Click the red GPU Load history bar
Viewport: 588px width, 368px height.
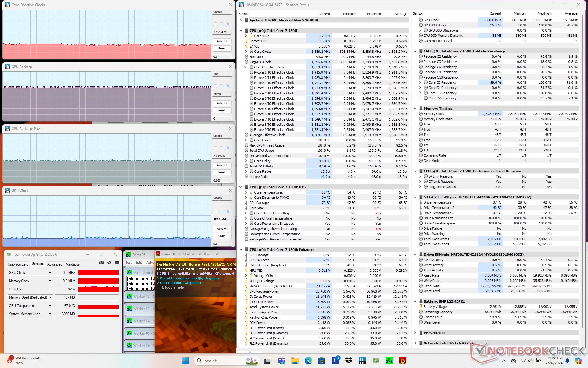click(98, 289)
